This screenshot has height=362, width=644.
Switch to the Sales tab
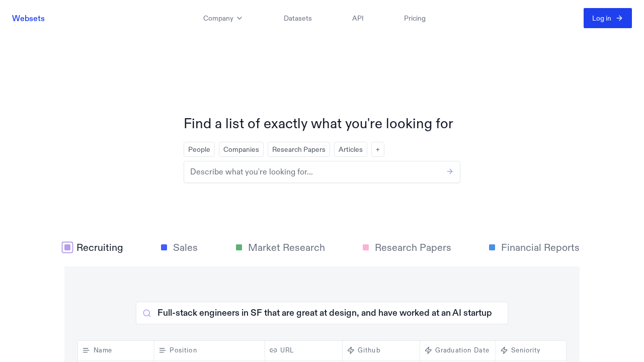click(185, 247)
